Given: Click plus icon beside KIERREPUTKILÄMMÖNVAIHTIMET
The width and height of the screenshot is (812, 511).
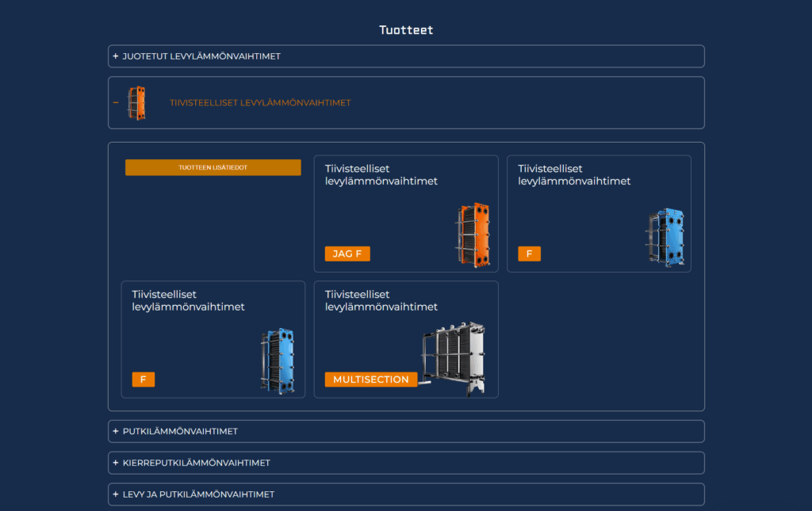Looking at the screenshot, I should [x=116, y=463].
